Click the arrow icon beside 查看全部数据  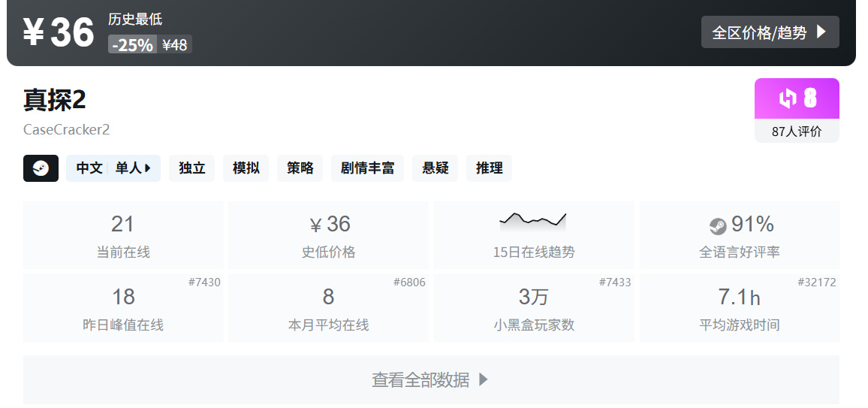[484, 379]
